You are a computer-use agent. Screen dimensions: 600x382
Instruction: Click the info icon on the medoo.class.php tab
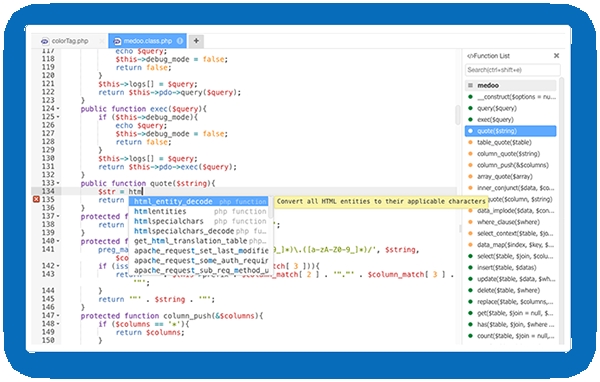pos(179,41)
